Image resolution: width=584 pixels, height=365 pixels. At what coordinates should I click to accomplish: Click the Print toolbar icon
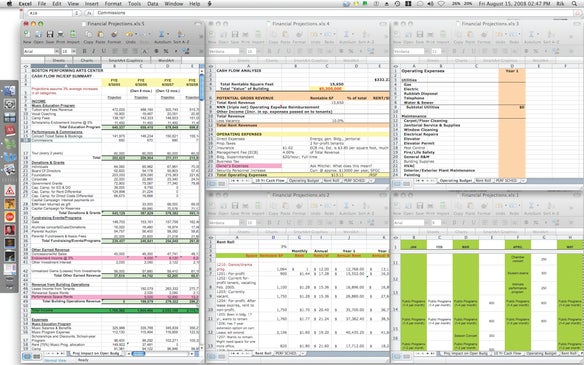click(60, 34)
